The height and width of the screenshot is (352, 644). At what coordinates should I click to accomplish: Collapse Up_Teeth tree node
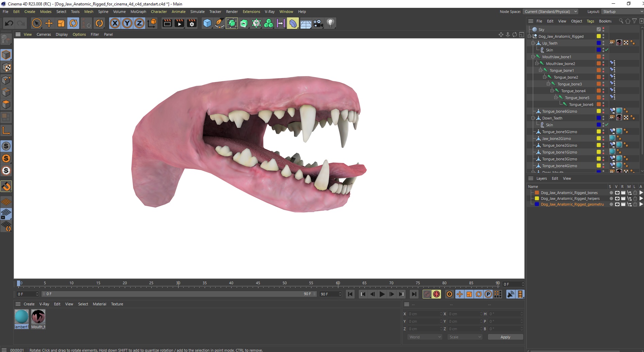tap(533, 43)
